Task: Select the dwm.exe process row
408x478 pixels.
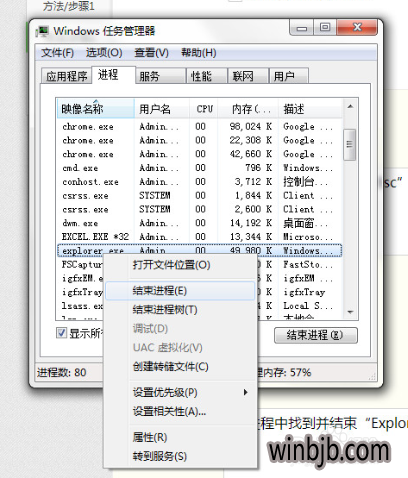Action: (x=200, y=223)
